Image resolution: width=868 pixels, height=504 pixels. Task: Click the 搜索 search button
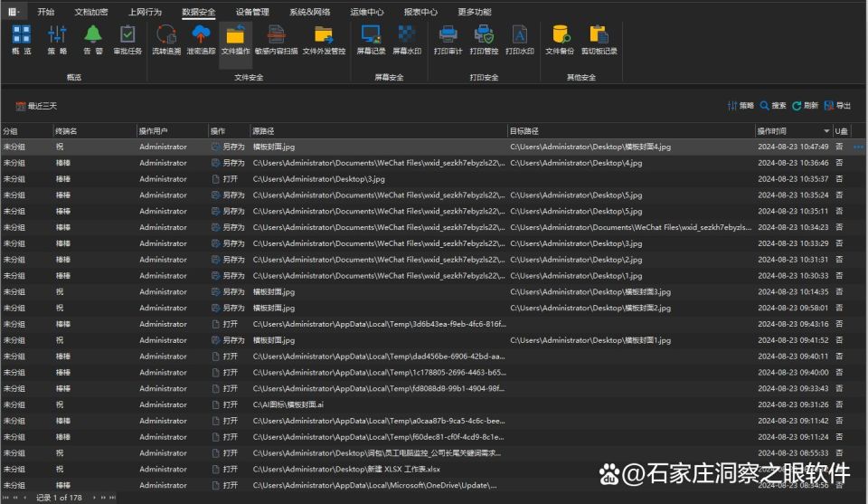point(773,105)
